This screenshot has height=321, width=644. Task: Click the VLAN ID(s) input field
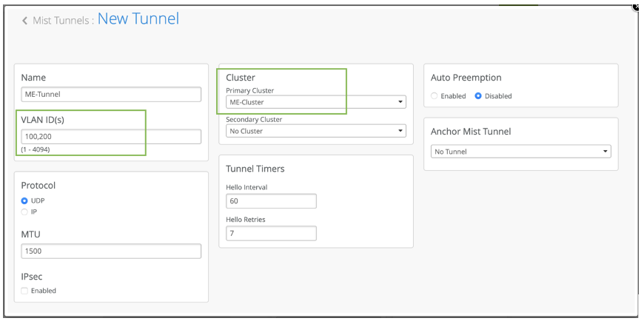pos(111,136)
